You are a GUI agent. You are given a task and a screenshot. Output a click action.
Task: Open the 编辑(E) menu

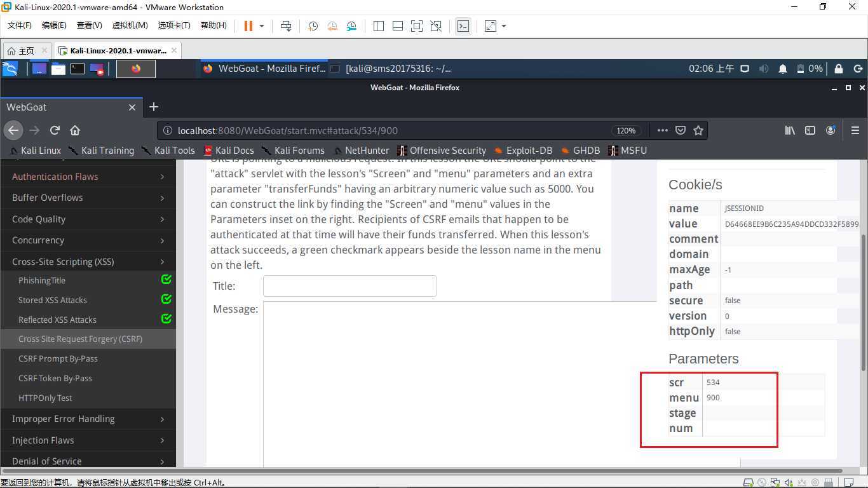[54, 25]
